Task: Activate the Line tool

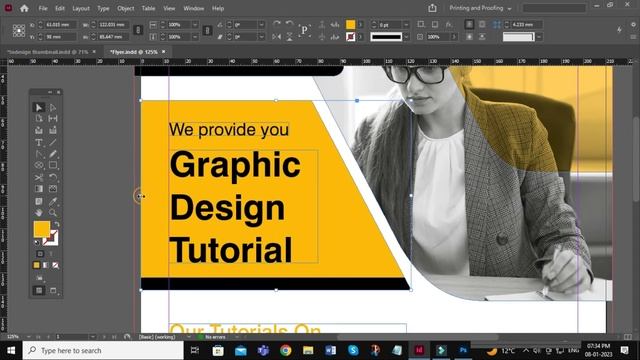Action: pyautogui.click(x=53, y=142)
